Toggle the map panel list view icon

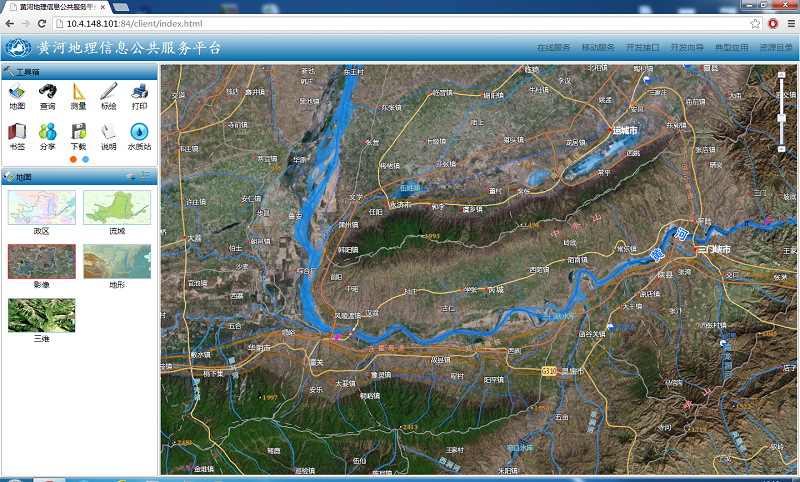(146, 177)
